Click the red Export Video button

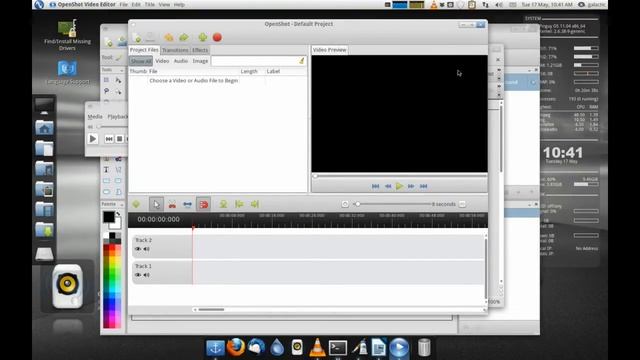click(217, 38)
